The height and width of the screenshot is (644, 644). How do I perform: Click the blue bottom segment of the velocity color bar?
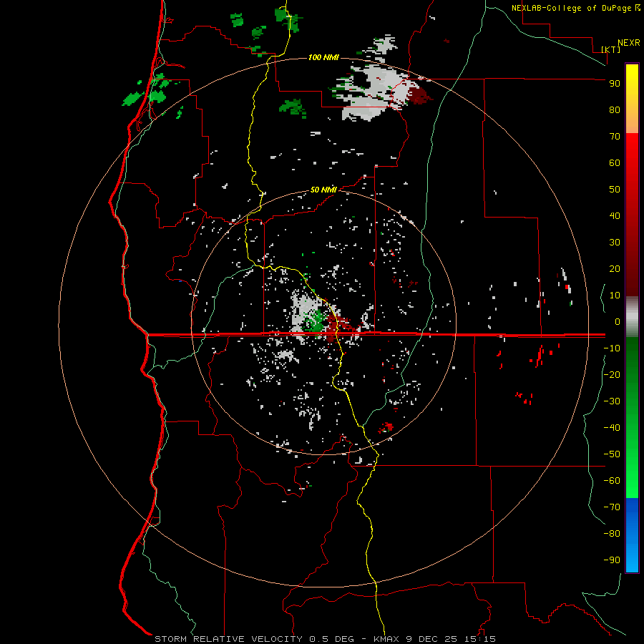click(632, 535)
